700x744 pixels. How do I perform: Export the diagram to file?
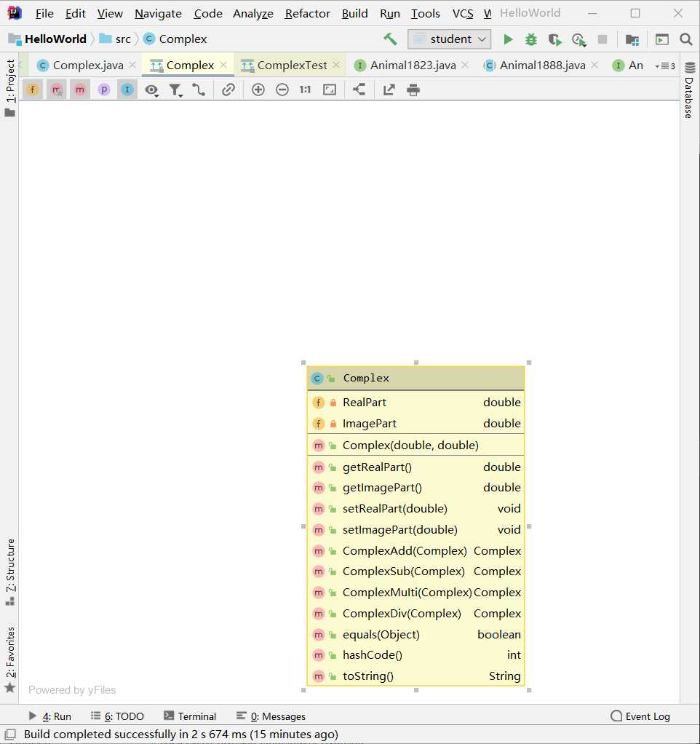pos(389,90)
